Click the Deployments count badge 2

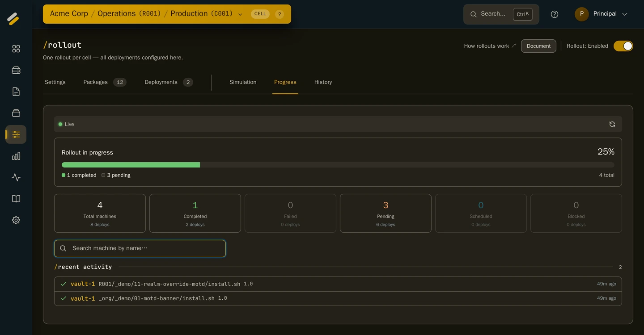(188, 82)
